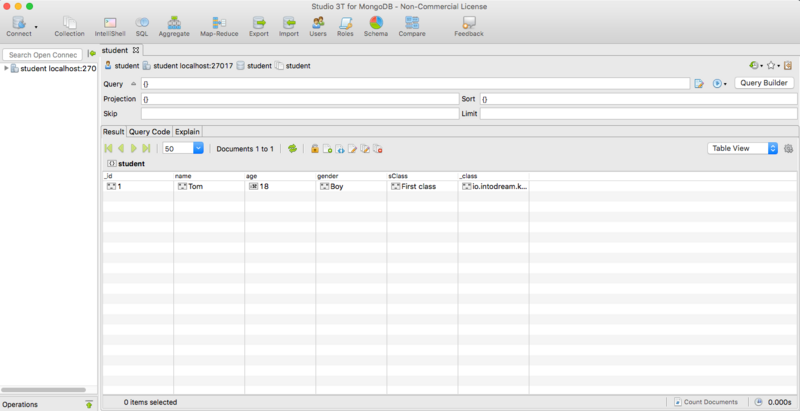Click the Sort input field
Screen dimensions: 800x411
638,99
